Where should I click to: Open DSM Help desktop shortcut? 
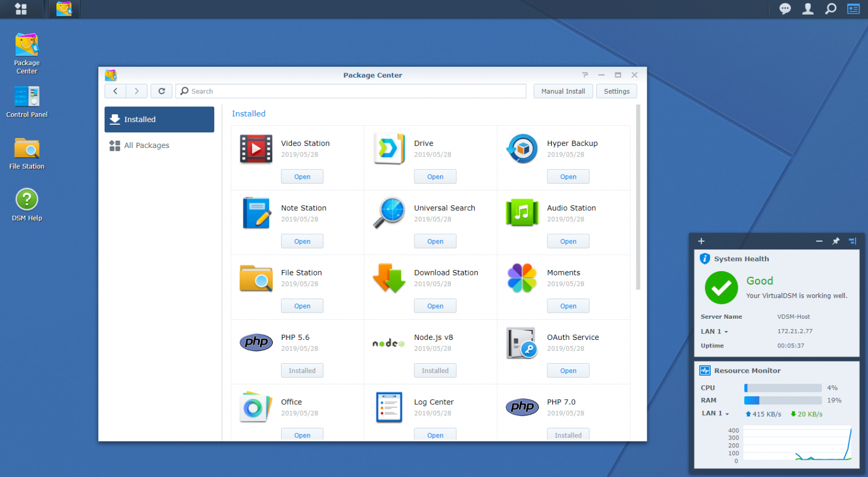pyautogui.click(x=27, y=205)
